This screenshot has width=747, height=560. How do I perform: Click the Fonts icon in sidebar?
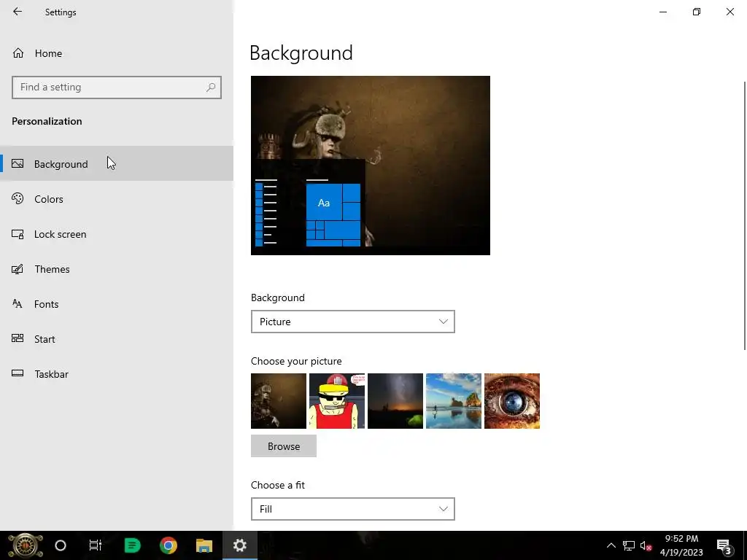pos(18,304)
